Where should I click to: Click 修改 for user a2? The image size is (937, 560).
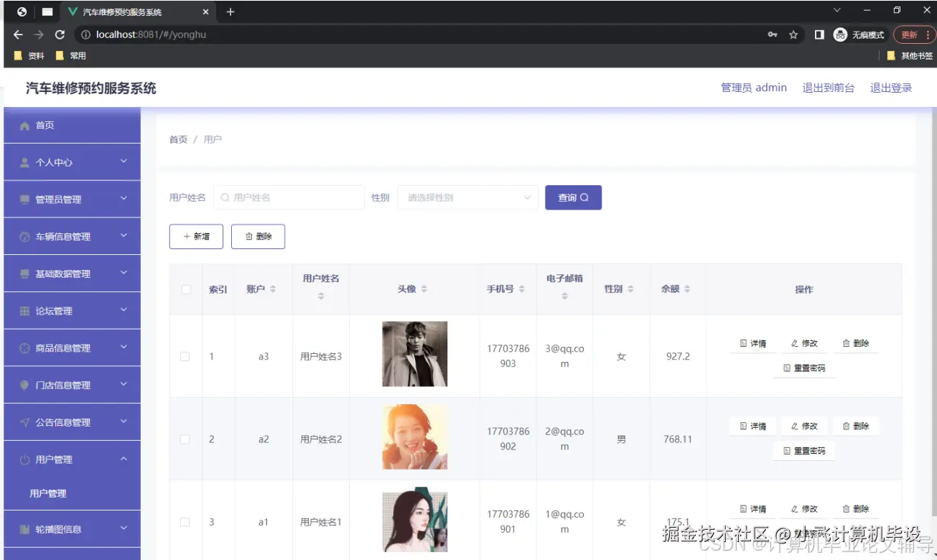click(x=804, y=426)
